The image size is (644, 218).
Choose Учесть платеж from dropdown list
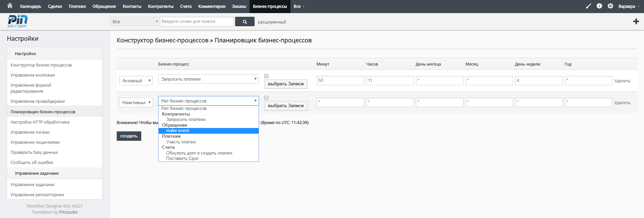(181, 142)
